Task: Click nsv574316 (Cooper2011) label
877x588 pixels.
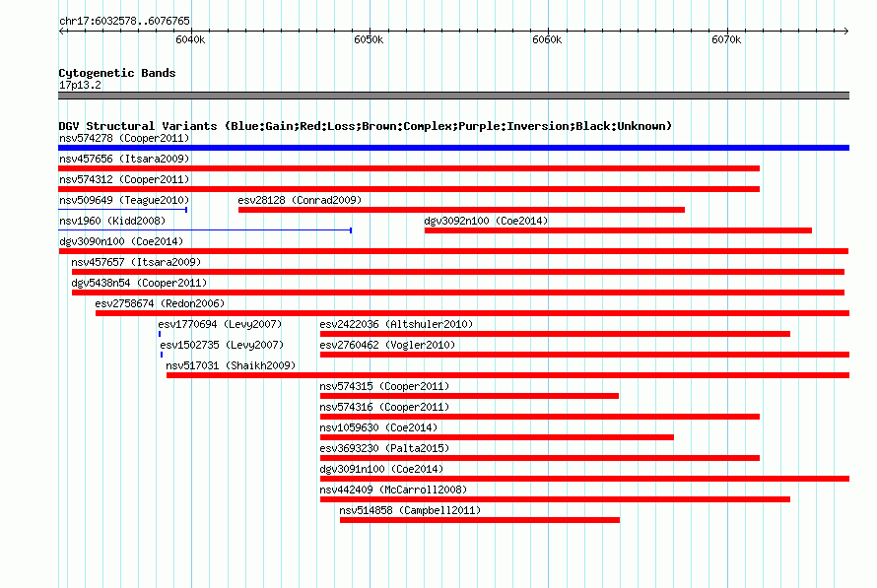Action: [x=384, y=407]
